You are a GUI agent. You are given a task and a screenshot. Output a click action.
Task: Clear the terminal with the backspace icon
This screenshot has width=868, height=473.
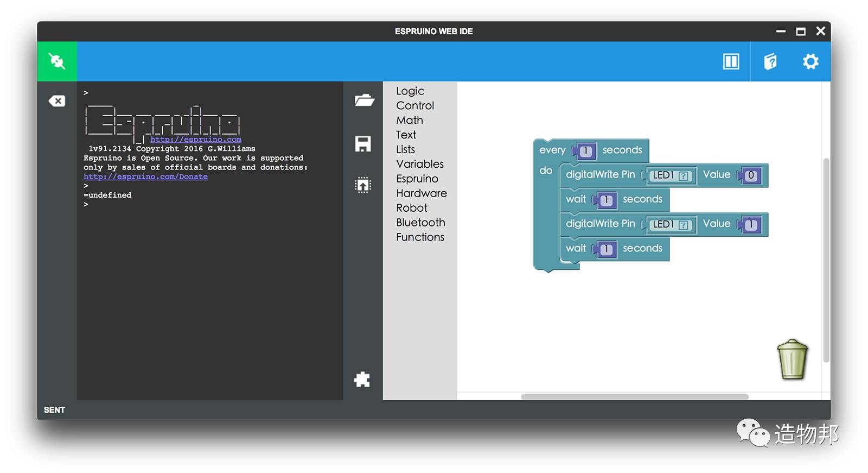tap(57, 101)
